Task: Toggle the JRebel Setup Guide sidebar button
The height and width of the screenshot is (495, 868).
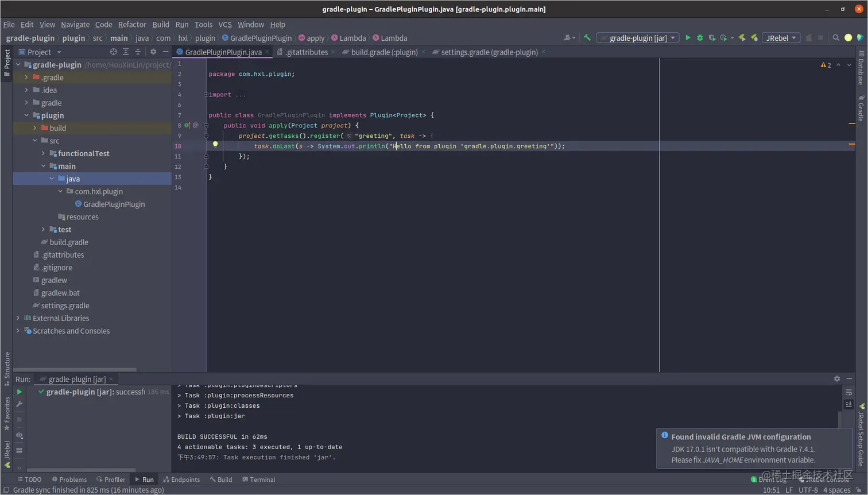Action: (x=861, y=435)
